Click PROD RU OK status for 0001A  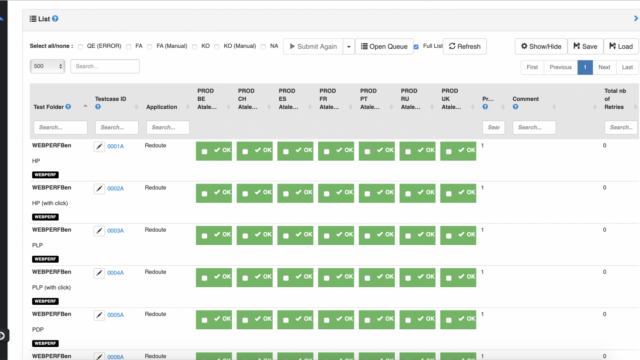pyautogui.click(x=418, y=151)
